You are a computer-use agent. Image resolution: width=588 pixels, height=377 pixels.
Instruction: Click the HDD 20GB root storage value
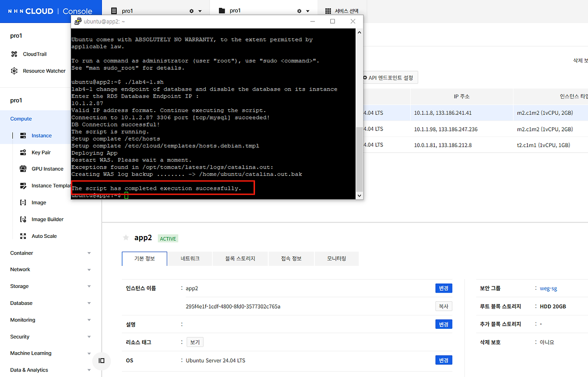(553, 306)
